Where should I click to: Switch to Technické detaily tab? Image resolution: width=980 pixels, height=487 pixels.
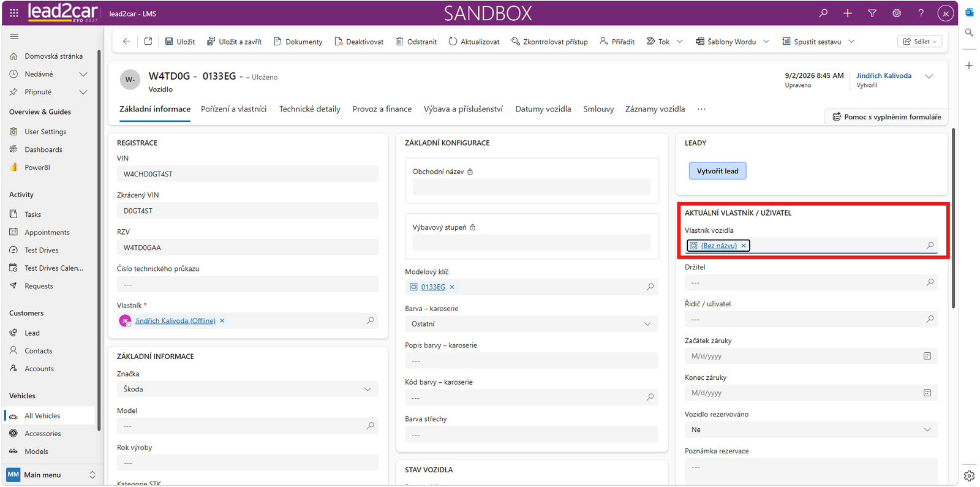(310, 109)
